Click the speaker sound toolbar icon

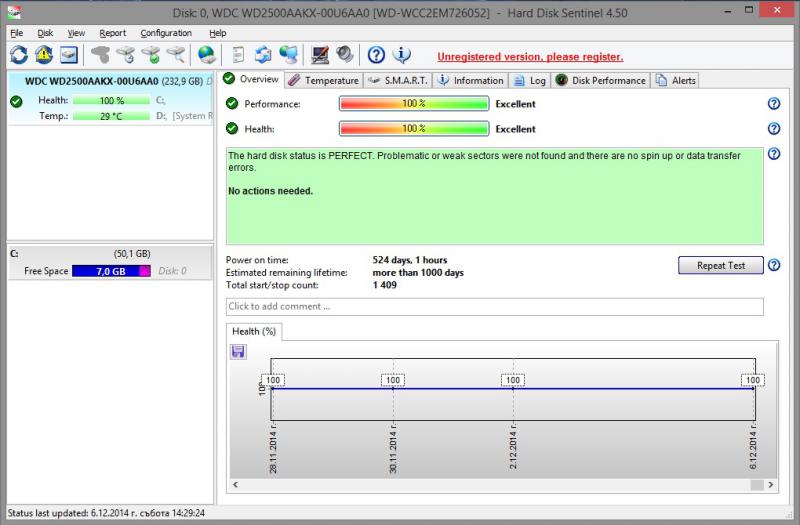(345, 55)
